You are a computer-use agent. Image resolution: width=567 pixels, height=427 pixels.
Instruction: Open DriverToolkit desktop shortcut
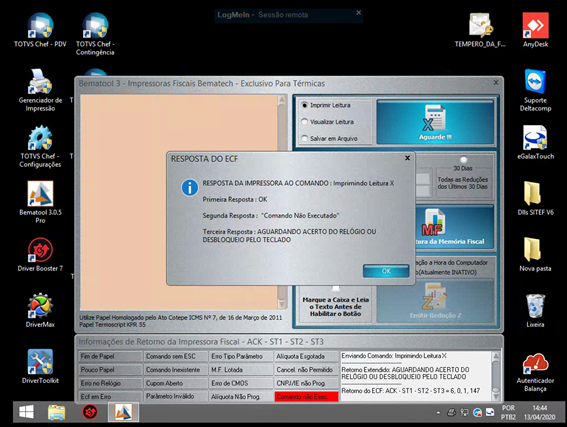(x=40, y=367)
